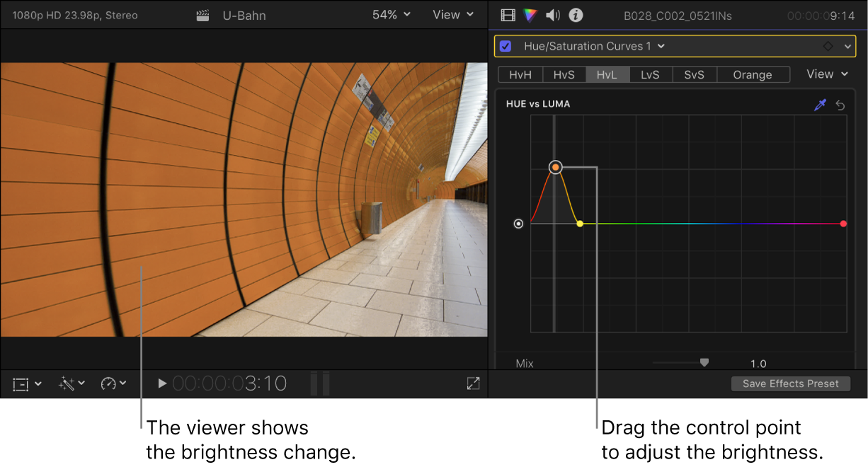The image size is (868, 467).
Task: Open the Video inspector
Action: (x=507, y=15)
